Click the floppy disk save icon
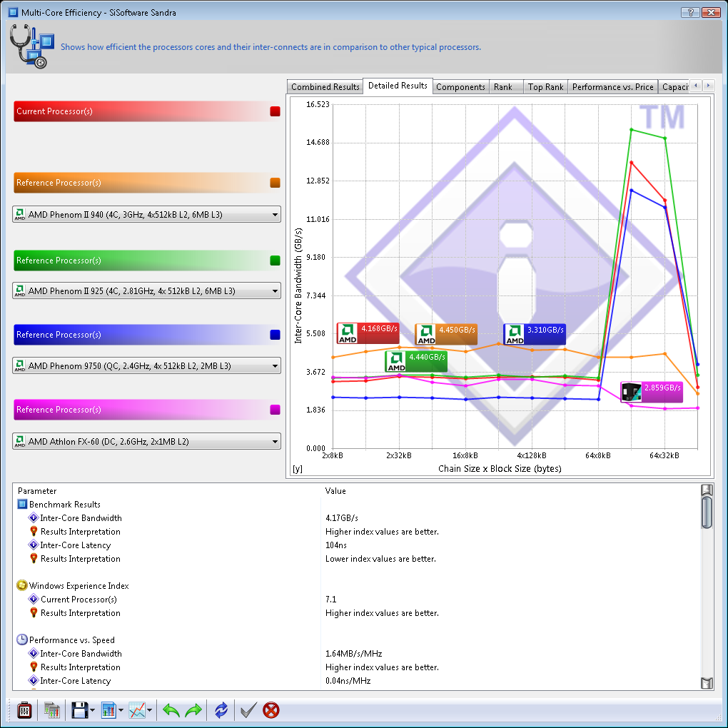The height and width of the screenshot is (728, 728). [79, 710]
